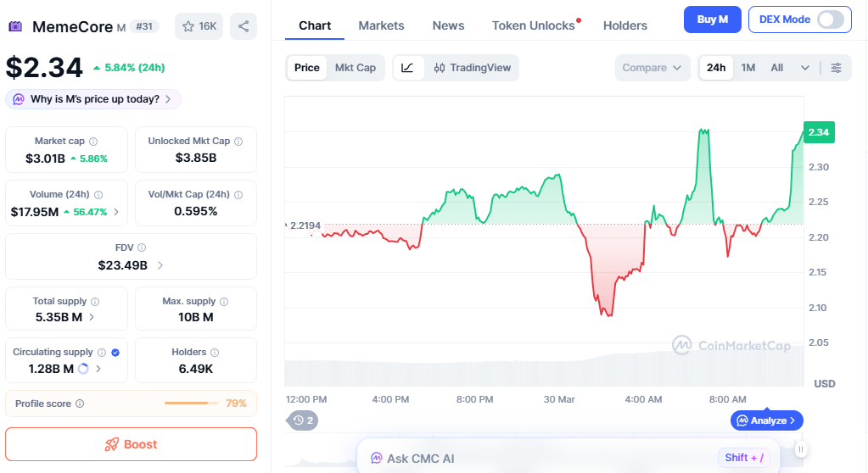Switch to the Markets tab
868x473 pixels.
[x=381, y=25]
